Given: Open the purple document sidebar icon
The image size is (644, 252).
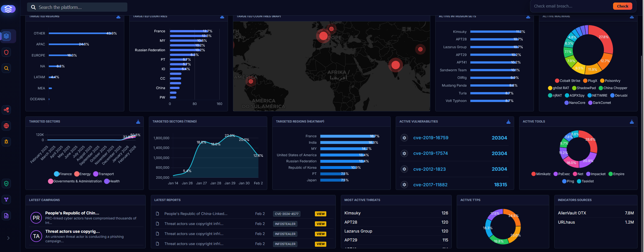Looking at the screenshot, I should click(x=6, y=216).
